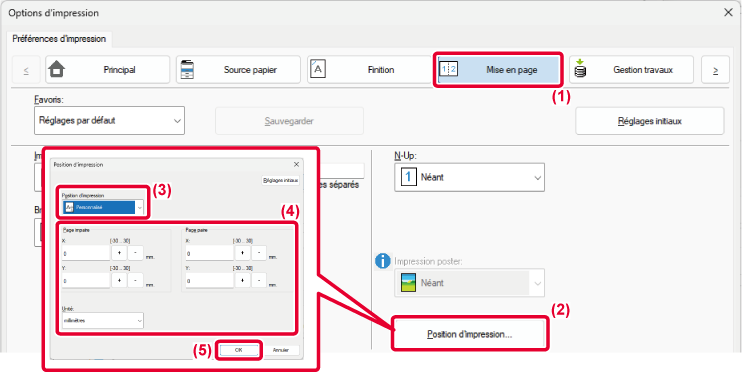Viewport: 742px width, 372px height.
Task: Click the Page paire Y value field
Action: [x=209, y=281]
